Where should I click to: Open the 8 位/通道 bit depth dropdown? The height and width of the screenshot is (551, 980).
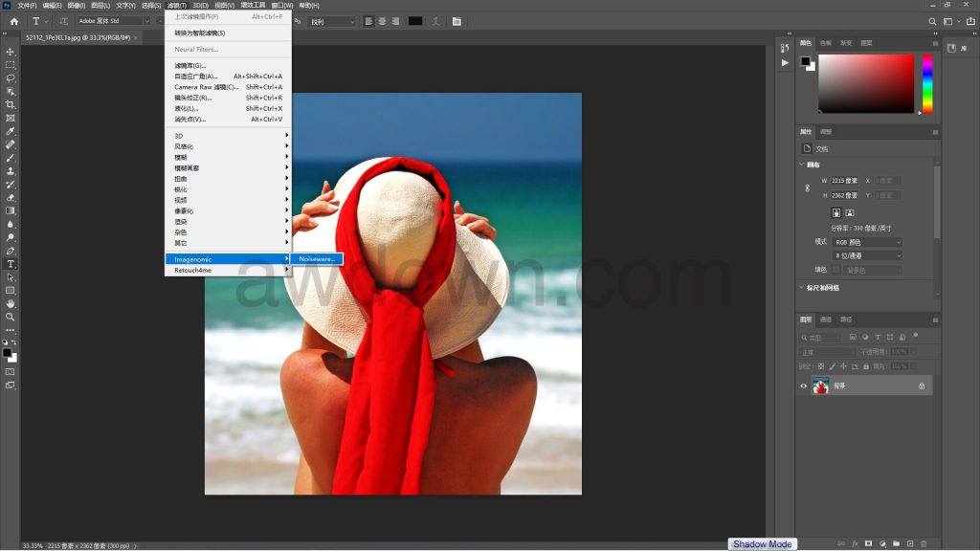click(868, 255)
